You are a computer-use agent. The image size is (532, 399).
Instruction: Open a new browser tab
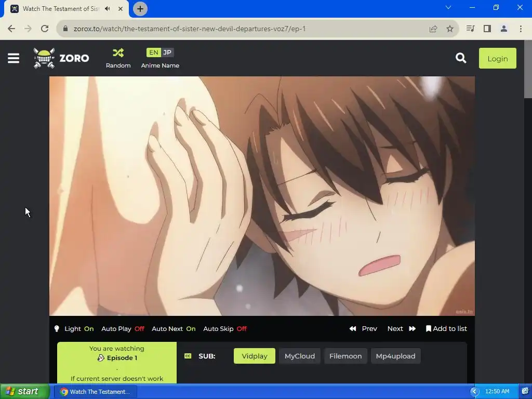click(x=140, y=9)
